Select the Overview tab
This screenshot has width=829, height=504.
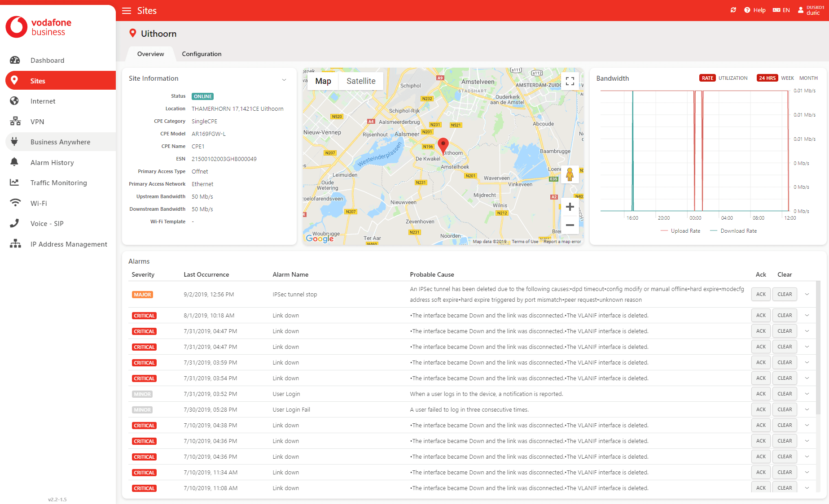pyautogui.click(x=150, y=54)
